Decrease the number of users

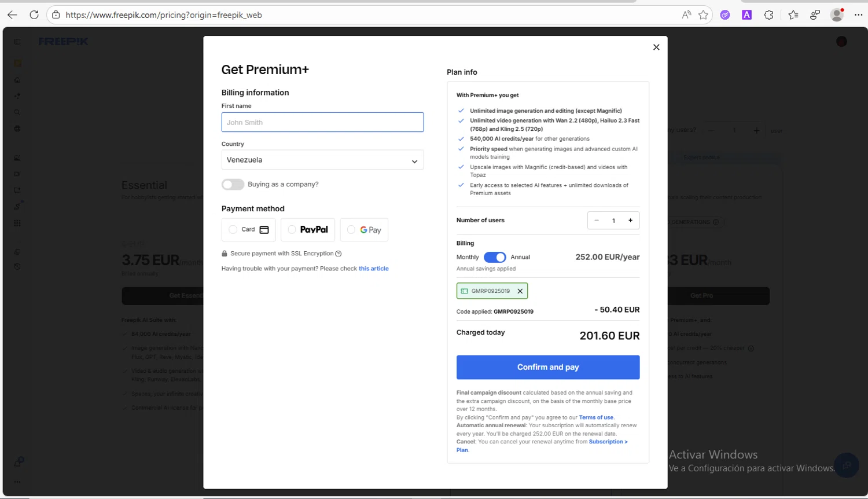[597, 221]
